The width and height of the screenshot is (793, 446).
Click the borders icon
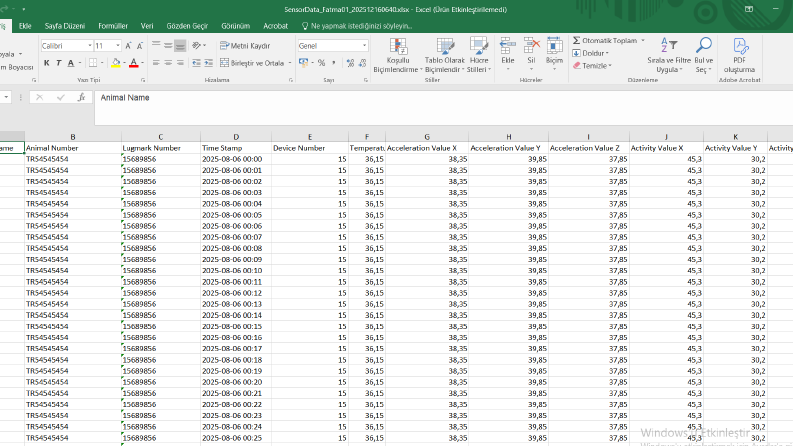(x=93, y=63)
